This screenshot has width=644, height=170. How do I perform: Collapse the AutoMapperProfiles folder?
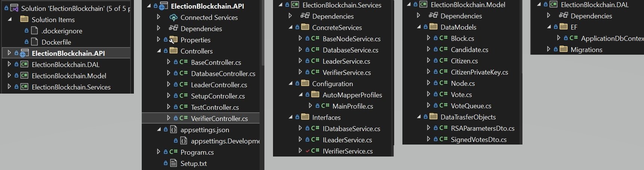click(x=300, y=95)
